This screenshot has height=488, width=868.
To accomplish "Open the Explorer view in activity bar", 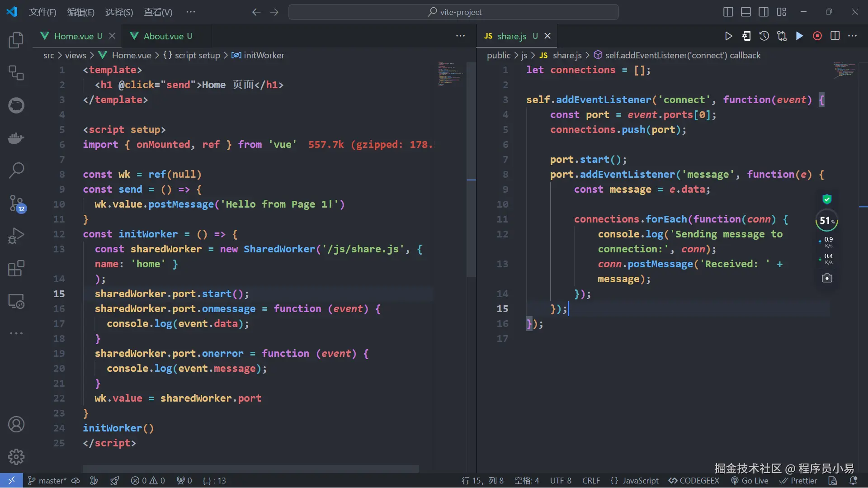I will 16,40.
